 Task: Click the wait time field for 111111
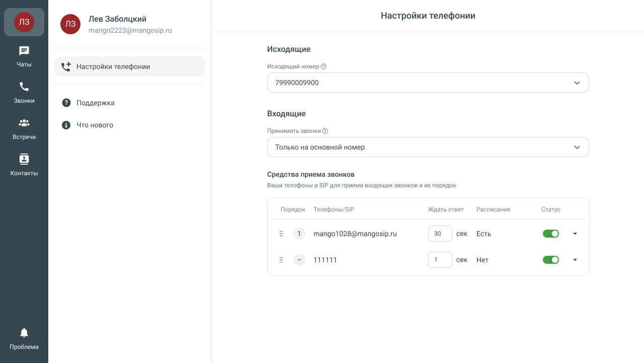(440, 260)
